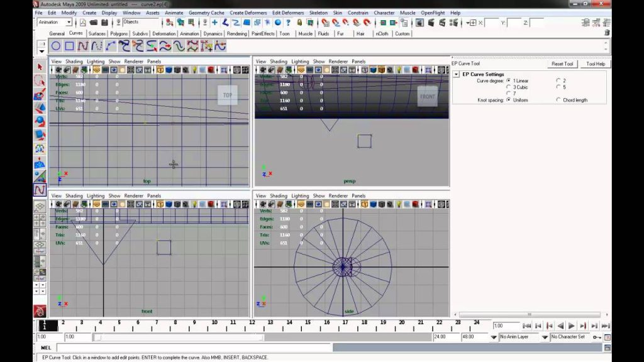Go to the start of the playback range
The image size is (644, 362).
[526, 326]
